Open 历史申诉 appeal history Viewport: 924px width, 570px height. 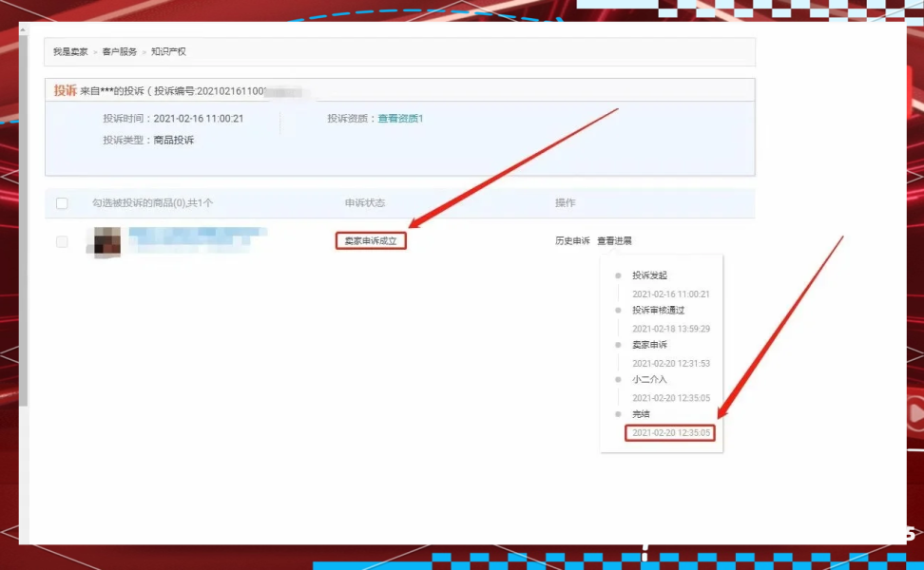click(572, 241)
